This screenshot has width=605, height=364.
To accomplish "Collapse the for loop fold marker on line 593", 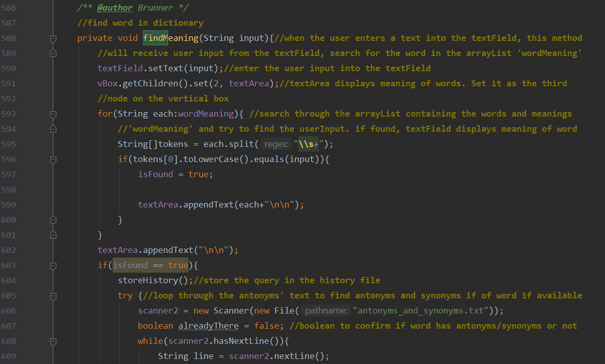I will (x=53, y=114).
